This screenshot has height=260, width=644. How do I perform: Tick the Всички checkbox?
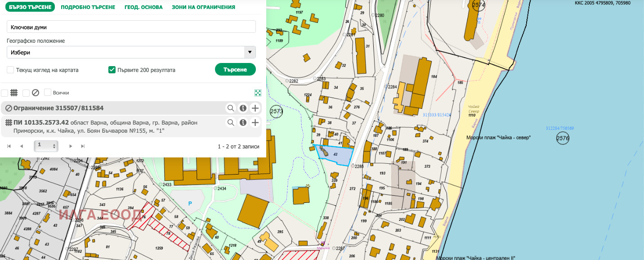[x=48, y=92]
